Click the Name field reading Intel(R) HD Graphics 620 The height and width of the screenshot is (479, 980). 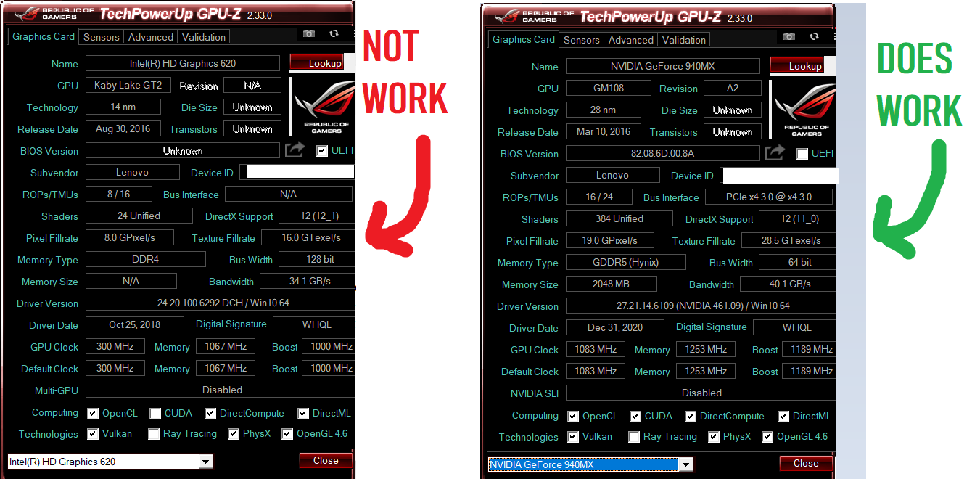coord(183,63)
